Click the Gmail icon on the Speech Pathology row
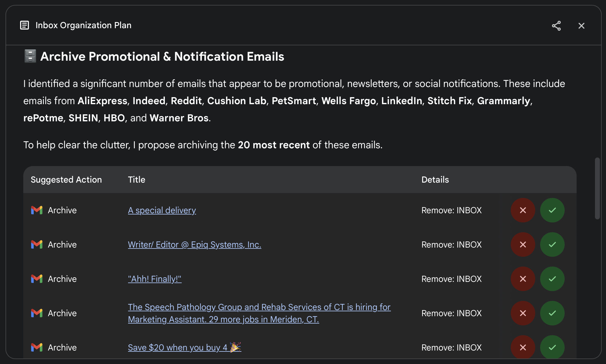The width and height of the screenshot is (606, 364). (36, 313)
